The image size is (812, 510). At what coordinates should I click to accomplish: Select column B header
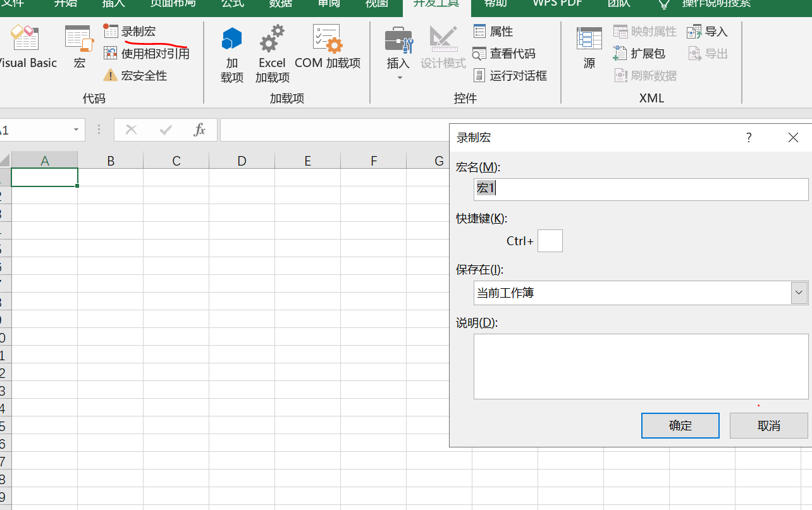pos(111,161)
